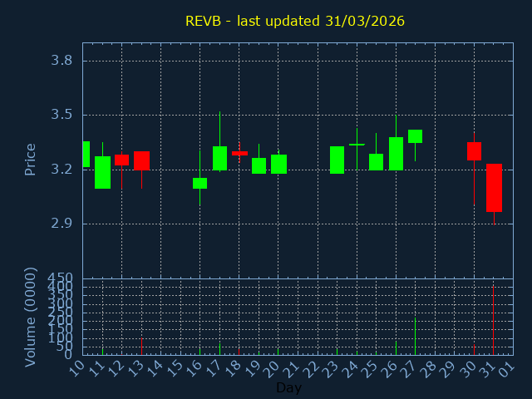This screenshot has width=532, height=399.
Task: Click the Price y-axis title
Action: pos(31,159)
